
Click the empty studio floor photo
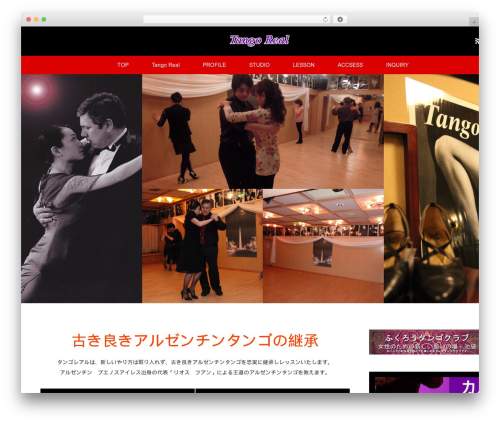tap(323, 246)
